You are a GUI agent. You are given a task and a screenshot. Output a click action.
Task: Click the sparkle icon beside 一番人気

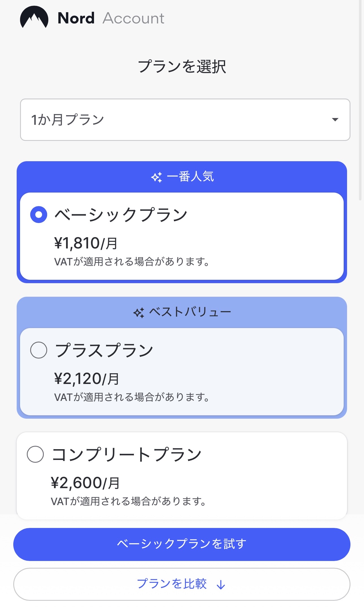pyautogui.click(x=157, y=177)
